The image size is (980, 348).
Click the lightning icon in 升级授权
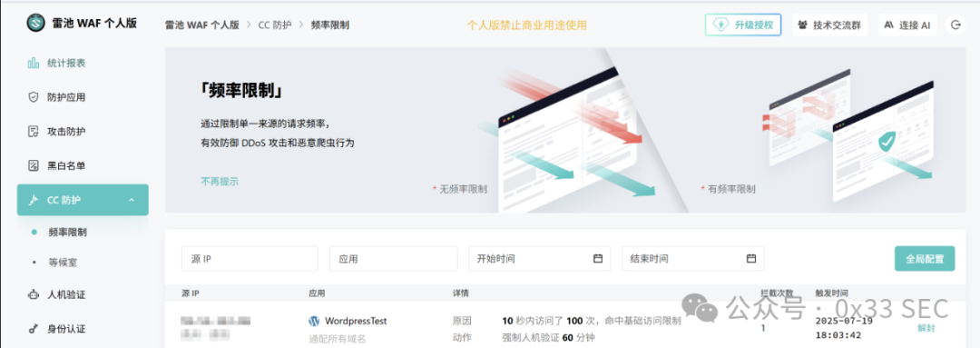point(721,25)
